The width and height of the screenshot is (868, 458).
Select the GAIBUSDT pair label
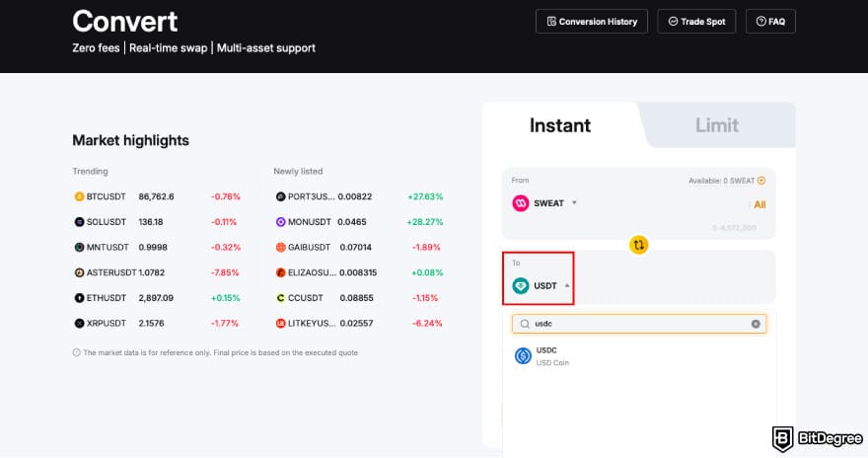pos(309,248)
